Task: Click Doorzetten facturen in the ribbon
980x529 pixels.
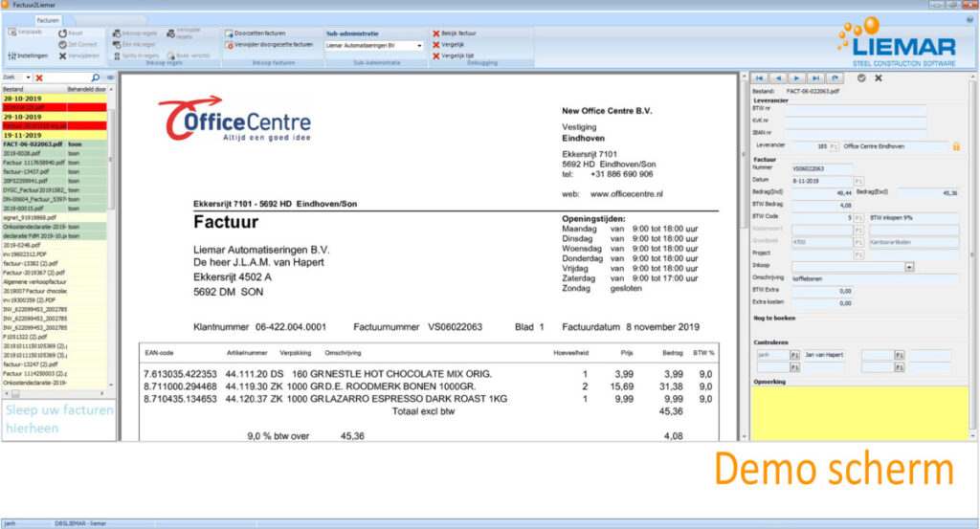Action: pos(255,33)
